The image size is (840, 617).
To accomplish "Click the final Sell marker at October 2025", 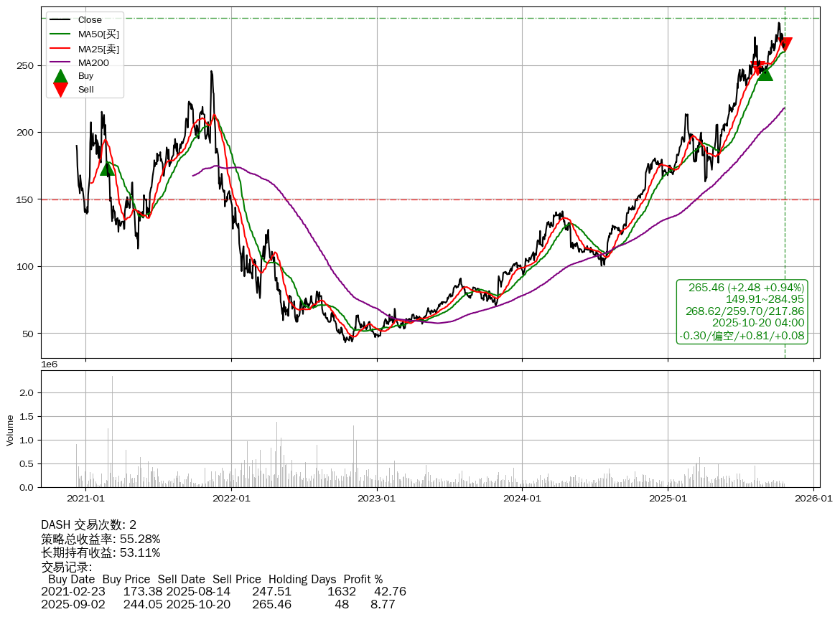I will pyautogui.click(x=785, y=44).
